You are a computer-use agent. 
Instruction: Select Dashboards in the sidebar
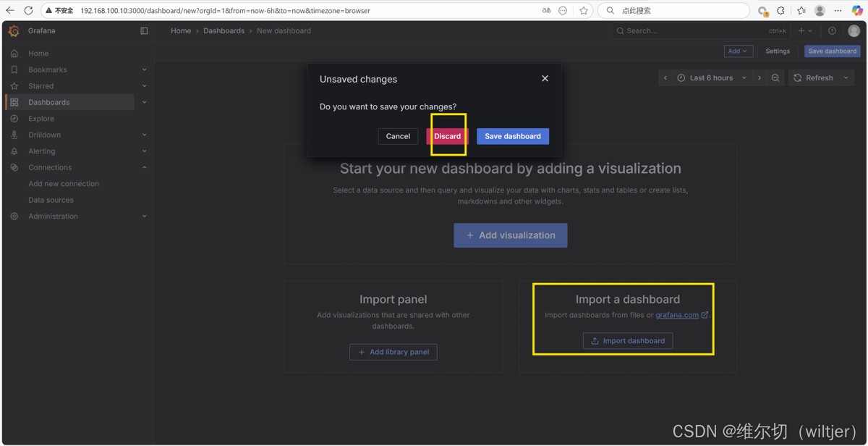click(x=48, y=102)
